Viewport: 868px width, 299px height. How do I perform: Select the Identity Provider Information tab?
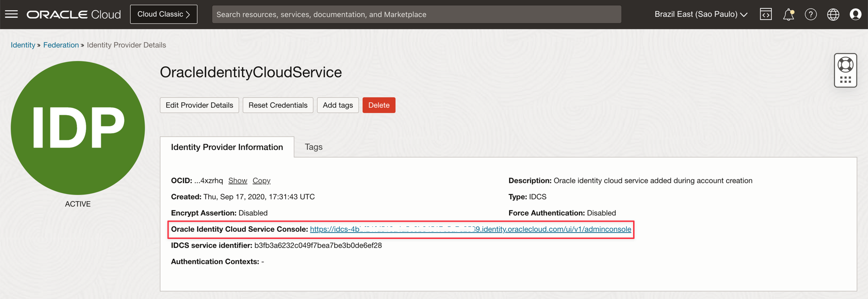coord(227,147)
